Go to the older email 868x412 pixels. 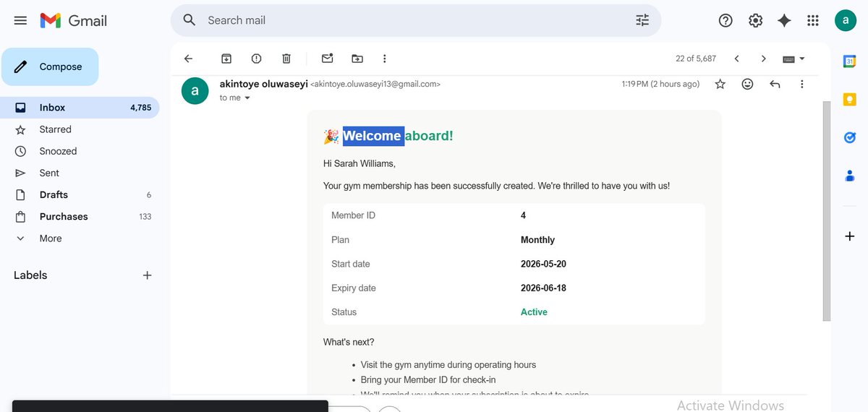[763, 59]
